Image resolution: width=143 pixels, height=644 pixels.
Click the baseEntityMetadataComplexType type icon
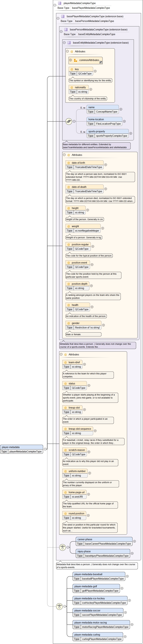pyautogui.click(x=69, y=43)
